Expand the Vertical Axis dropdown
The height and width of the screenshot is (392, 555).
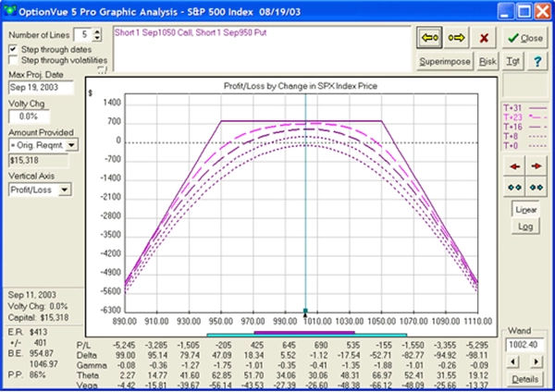tap(64, 189)
